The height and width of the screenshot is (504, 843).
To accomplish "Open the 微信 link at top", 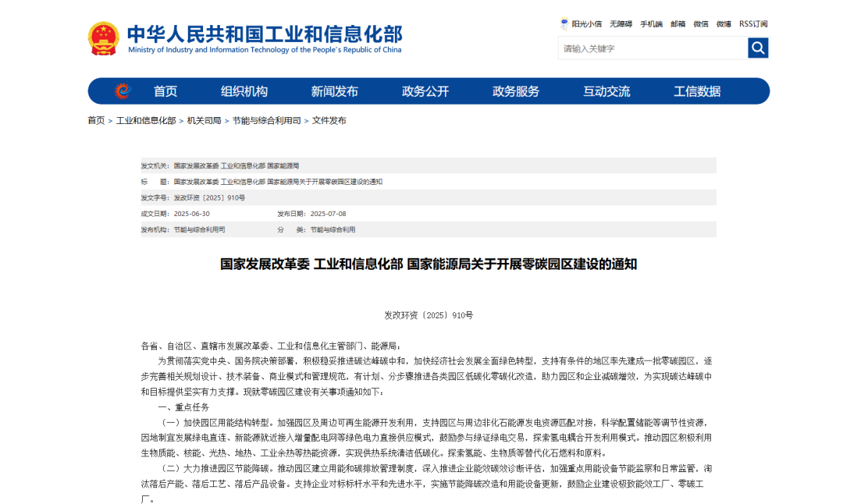I will coord(701,24).
